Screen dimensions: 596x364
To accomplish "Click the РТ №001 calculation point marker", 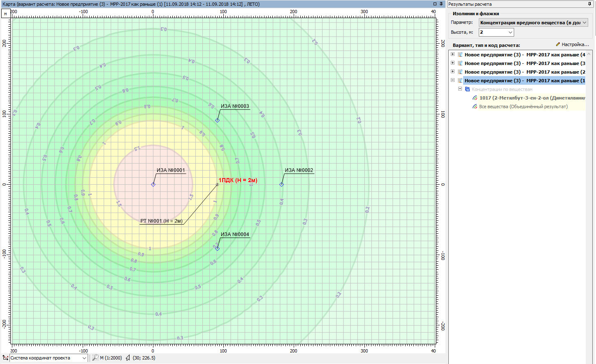I will [217, 185].
